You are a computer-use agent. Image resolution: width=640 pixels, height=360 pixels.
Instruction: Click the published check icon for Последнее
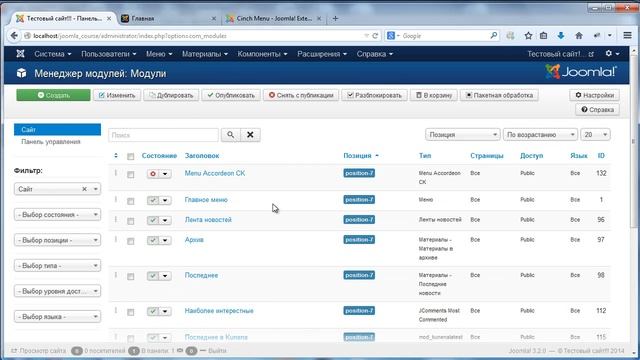coord(153,276)
